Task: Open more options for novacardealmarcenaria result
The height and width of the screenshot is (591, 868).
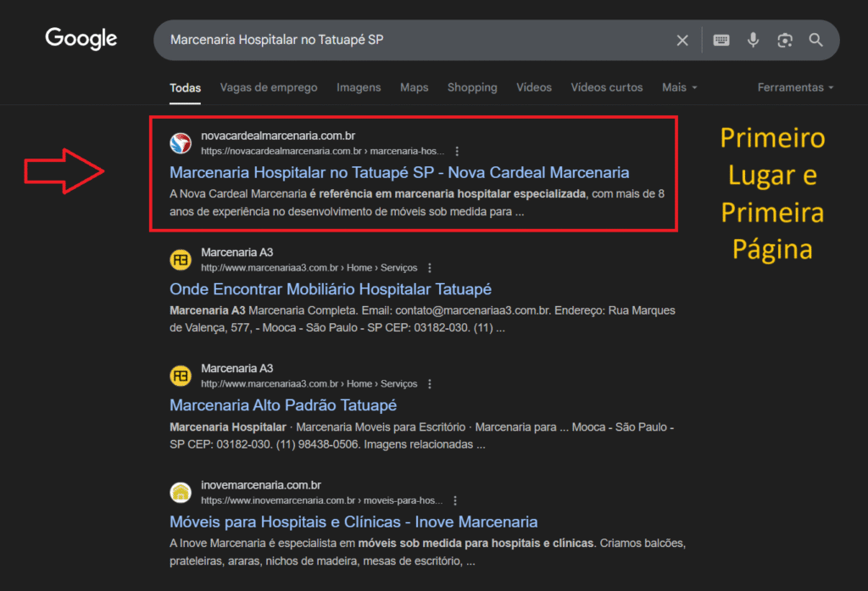Action: pos(457,152)
